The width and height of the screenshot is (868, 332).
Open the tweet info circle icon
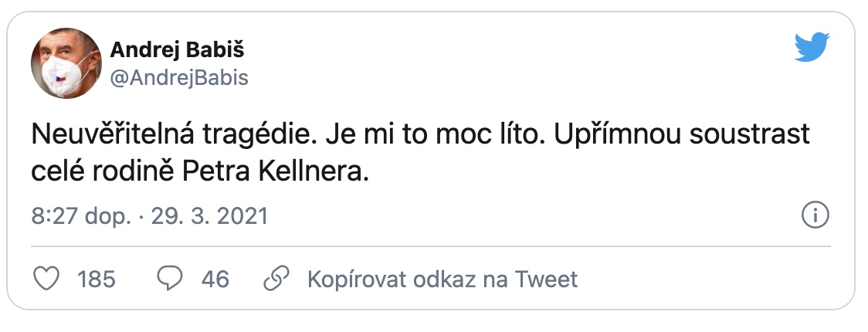815,215
